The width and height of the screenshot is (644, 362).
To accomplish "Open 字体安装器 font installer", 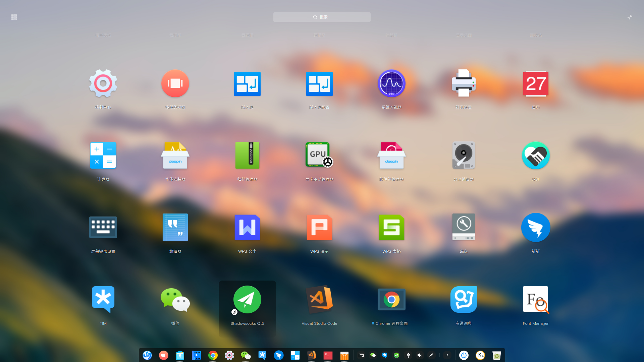I will (175, 155).
